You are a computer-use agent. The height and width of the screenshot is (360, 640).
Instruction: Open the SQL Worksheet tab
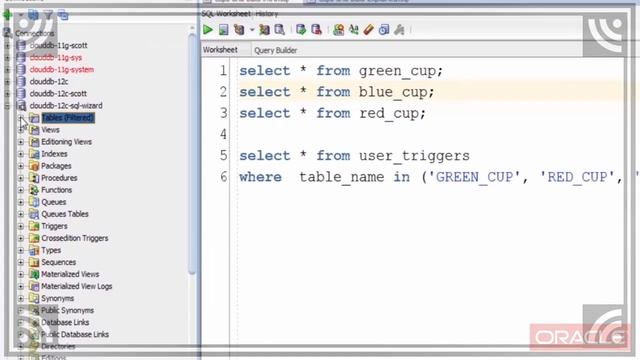226,13
